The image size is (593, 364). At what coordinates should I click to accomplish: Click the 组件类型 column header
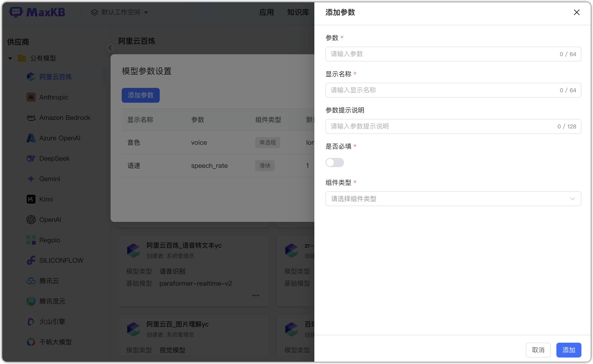point(268,120)
